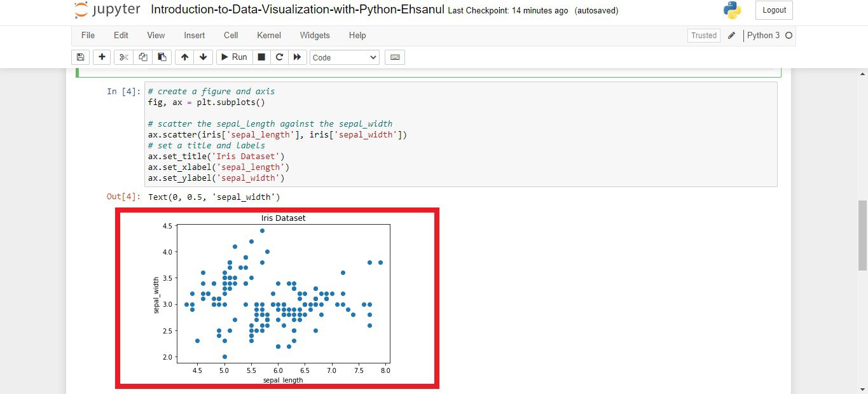This screenshot has height=394, width=868.
Task: Paste cells from clipboard
Action: (162, 57)
